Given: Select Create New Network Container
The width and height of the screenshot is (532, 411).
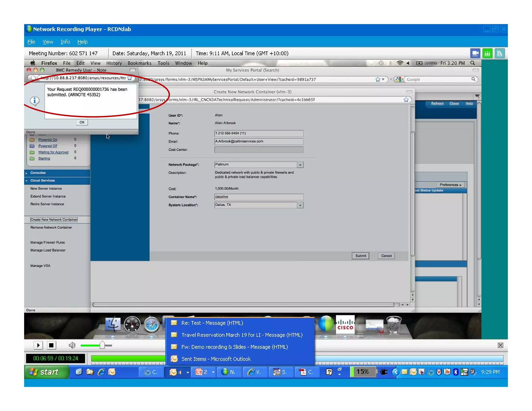Looking at the screenshot, I should click(54, 220).
